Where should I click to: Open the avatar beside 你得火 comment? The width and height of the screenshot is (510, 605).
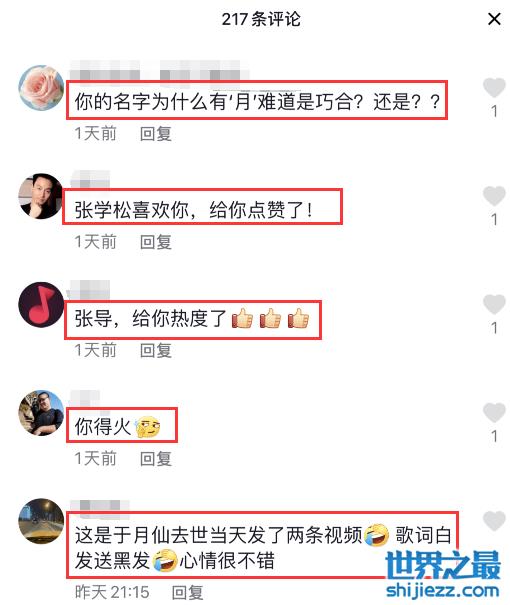[x=41, y=413]
